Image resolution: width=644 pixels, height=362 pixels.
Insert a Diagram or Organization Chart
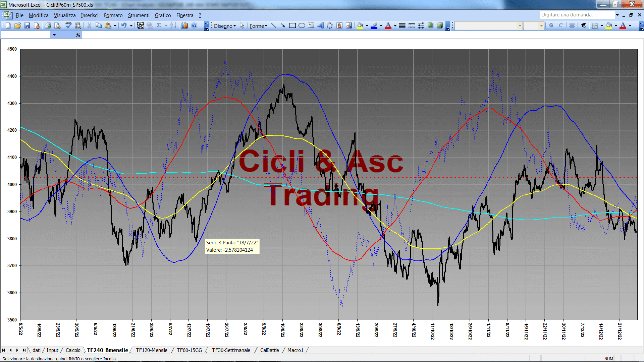click(x=330, y=25)
